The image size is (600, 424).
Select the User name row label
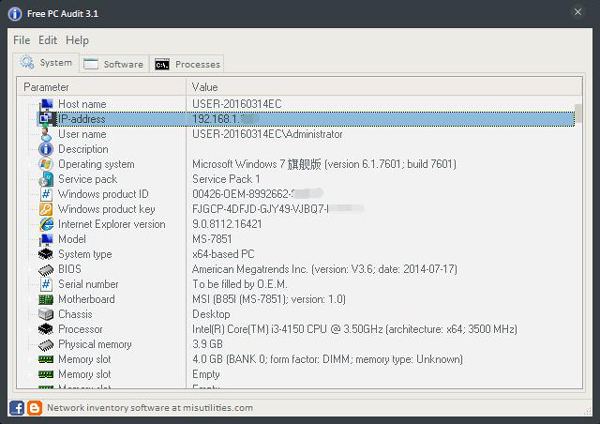pos(82,134)
